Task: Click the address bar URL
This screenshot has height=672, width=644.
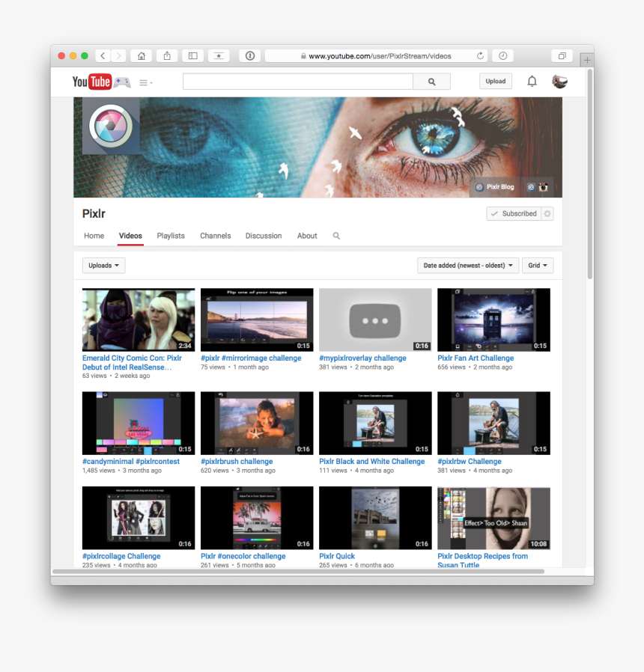Action: 380,55
